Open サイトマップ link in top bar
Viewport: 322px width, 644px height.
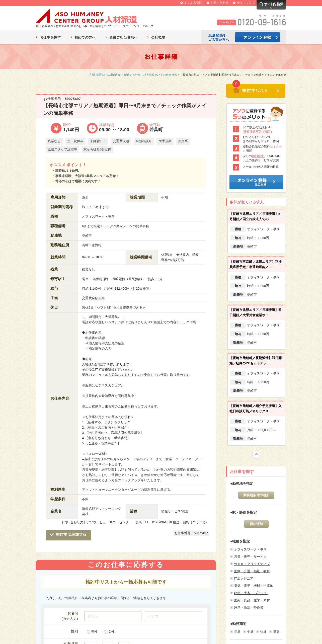point(244,3)
